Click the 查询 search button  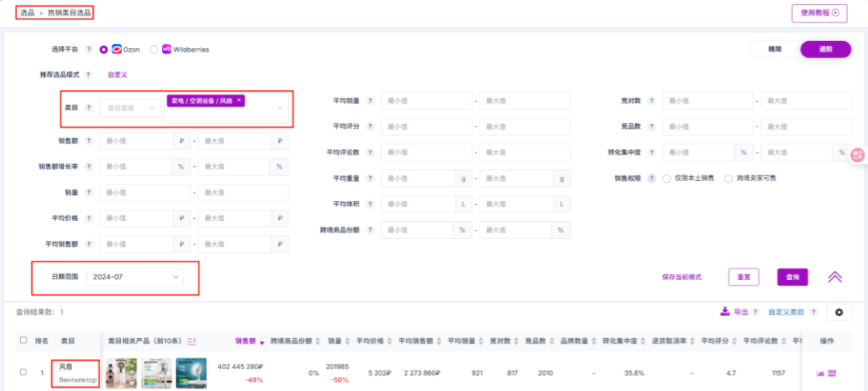coord(792,277)
